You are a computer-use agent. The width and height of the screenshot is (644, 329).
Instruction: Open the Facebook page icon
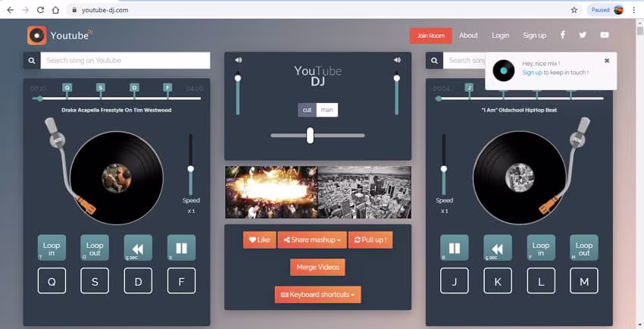pos(563,35)
